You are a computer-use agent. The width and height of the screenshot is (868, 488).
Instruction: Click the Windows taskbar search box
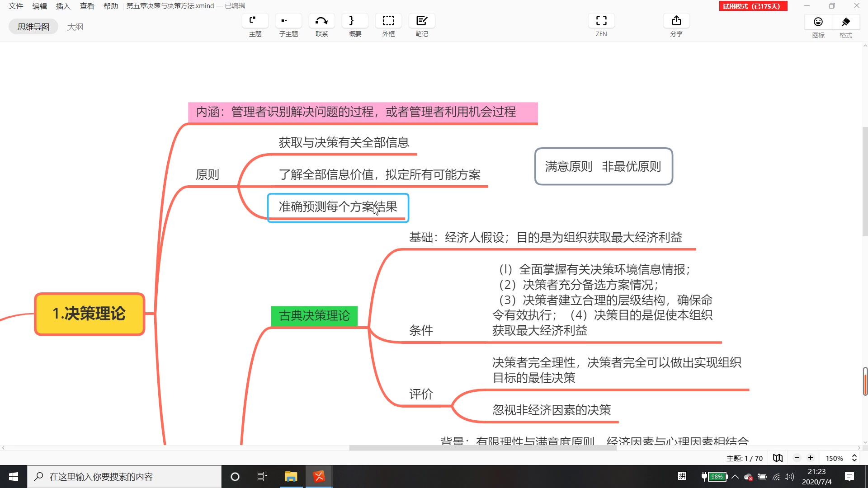(124, 477)
